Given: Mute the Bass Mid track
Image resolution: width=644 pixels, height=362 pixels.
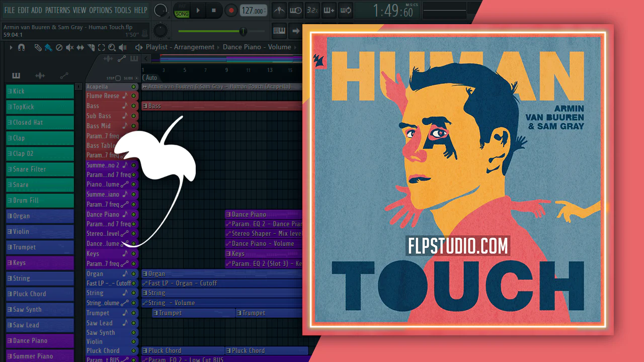Looking at the screenshot, I should (x=133, y=126).
